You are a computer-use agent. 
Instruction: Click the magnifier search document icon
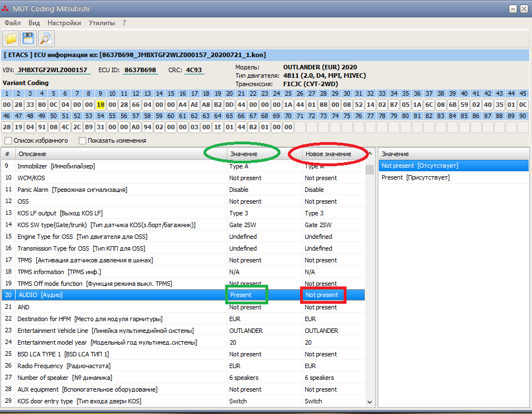click(46, 39)
